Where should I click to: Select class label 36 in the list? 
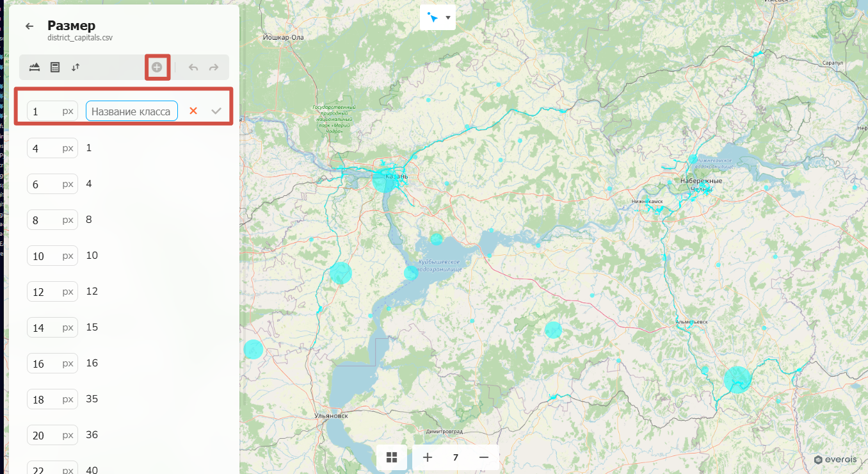click(x=92, y=435)
